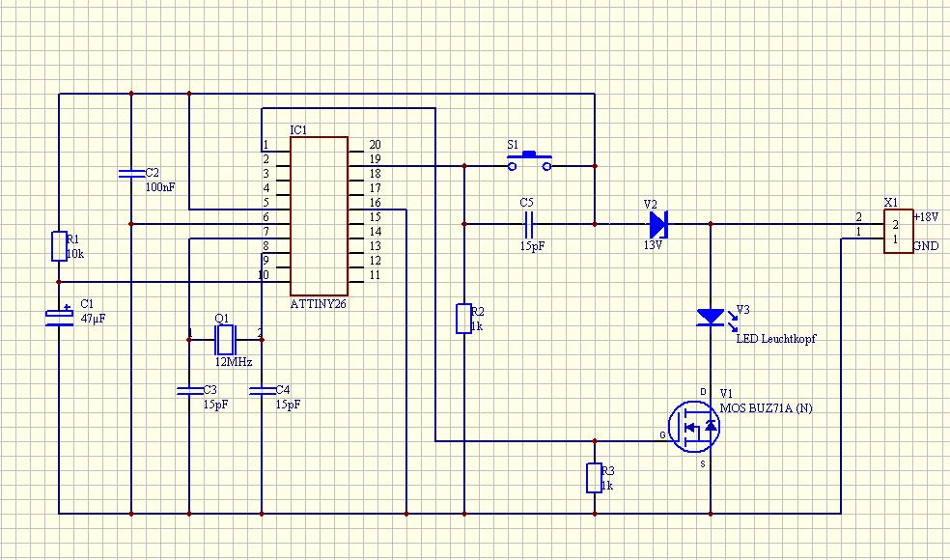The image size is (950, 560).
Task: Click the GND label at connector X1
Action: pos(927,246)
